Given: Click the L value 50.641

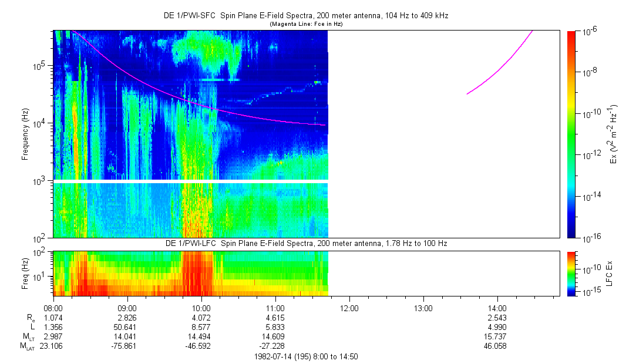Looking at the screenshot, I should point(127,326).
